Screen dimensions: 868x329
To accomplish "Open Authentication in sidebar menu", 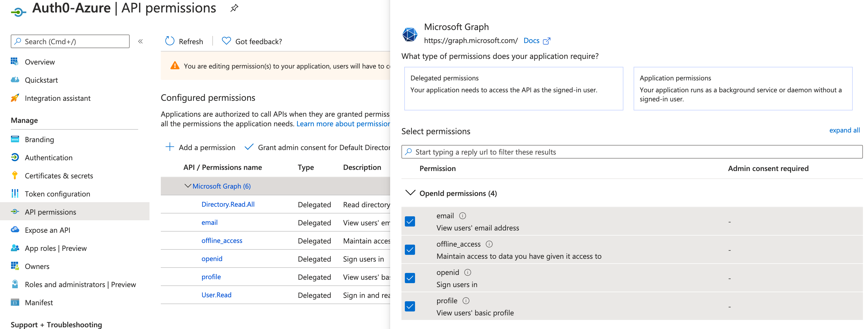I will point(48,157).
